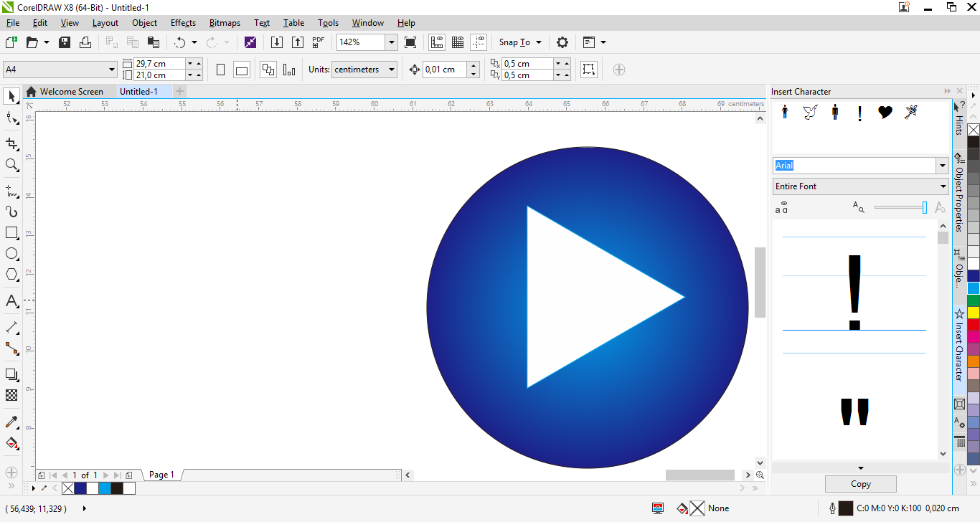
Task: Click the nudge distance field showing 0,01 cm
Action: coord(444,70)
